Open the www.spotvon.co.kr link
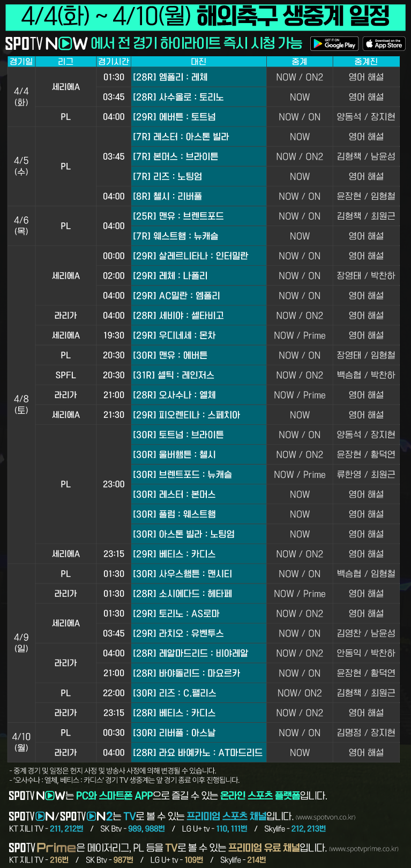 click(325, 817)
